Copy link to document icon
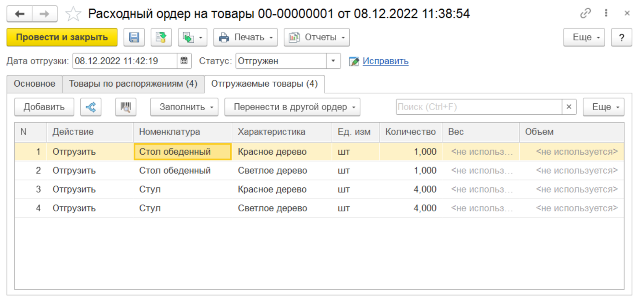 pyautogui.click(x=585, y=14)
